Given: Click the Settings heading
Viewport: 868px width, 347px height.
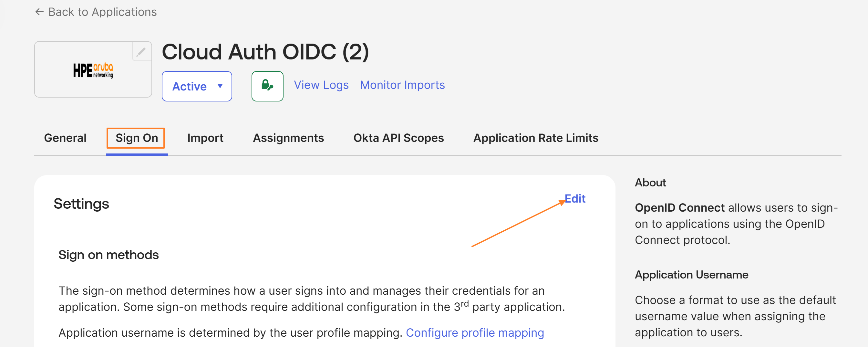Looking at the screenshot, I should (81, 204).
